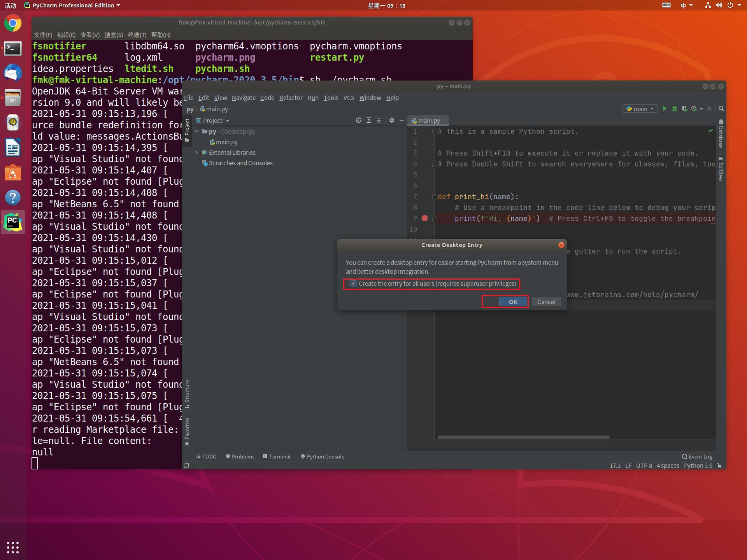Hide the Project panel with minus icon
The height and width of the screenshot is (560, 747).
tap(402, 121)
